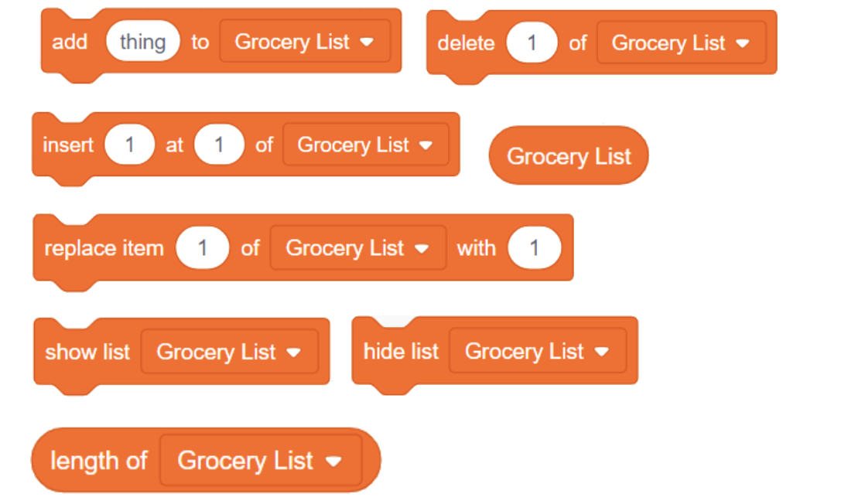Click the index field in delete block

click(532, 43)
